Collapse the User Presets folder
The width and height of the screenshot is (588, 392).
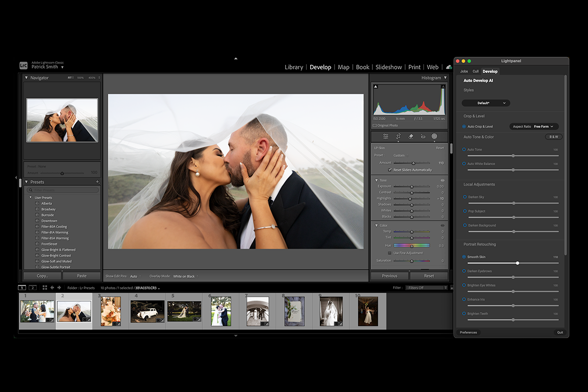coord(31,197)
